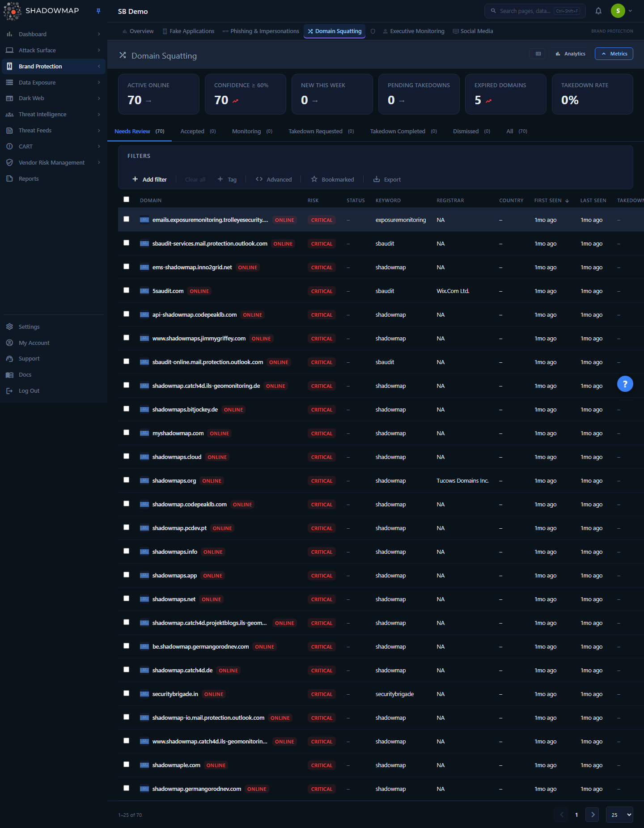Open the user menu dropdown arrow
This screenshot has width=644, height=828.
(x=631, y=11)
